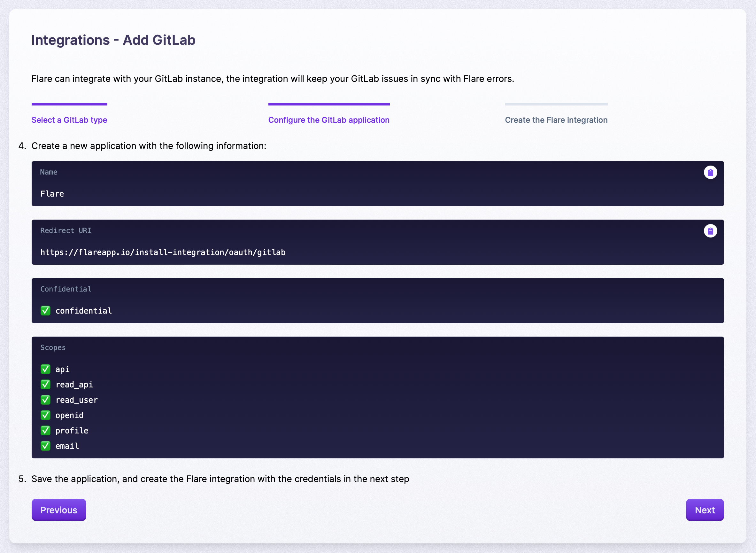756x553 pixels.
Task: Click the read_api scope checkmark
Action: (x=45, y=385)
